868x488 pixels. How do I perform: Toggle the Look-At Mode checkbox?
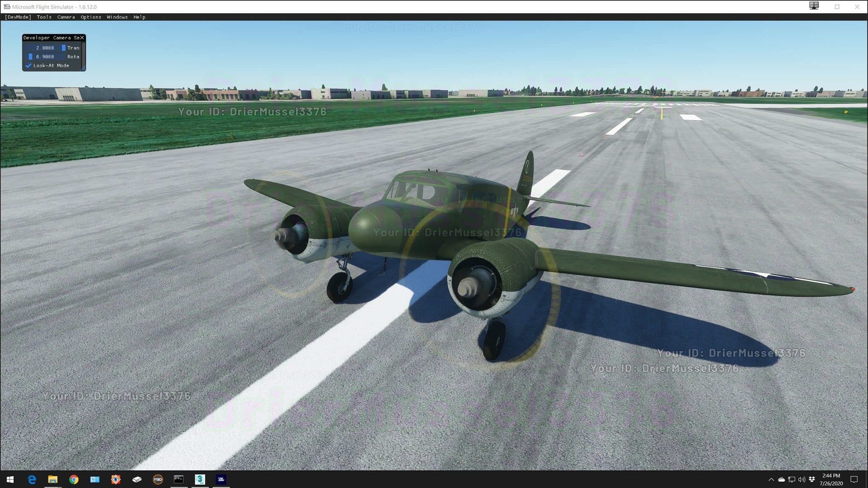point(28,66)
